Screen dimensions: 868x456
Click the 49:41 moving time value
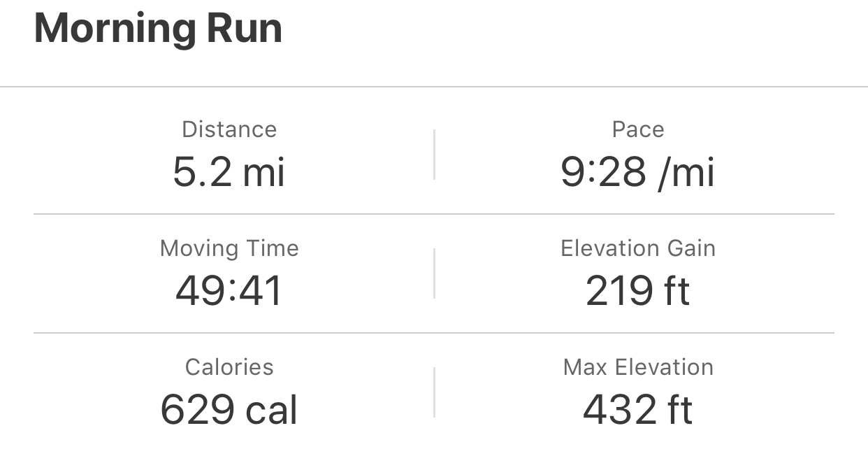229,291
